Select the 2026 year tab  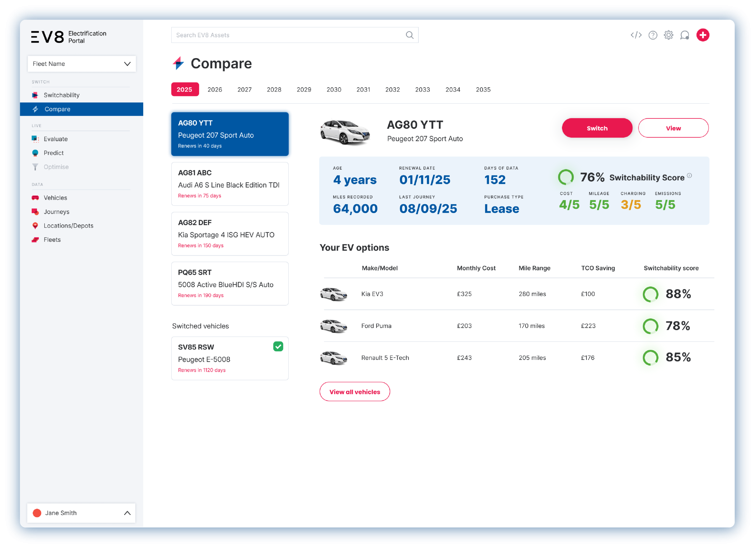(215, 90)
